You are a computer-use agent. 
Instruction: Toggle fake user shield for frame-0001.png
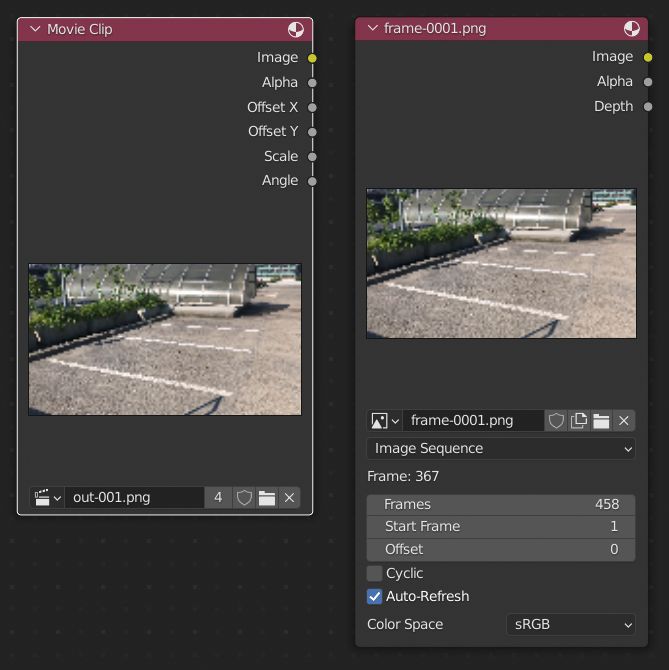[556, 421]
